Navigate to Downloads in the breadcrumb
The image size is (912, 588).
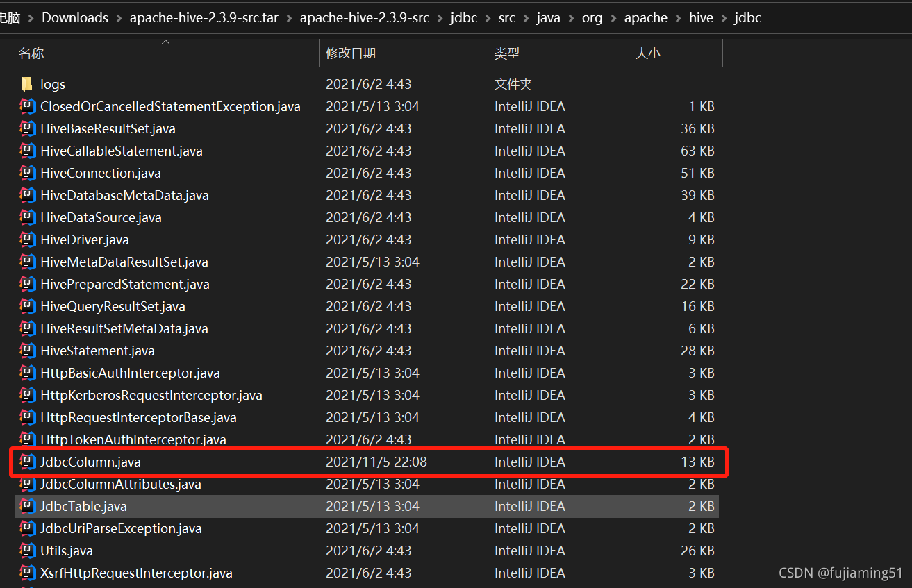(74, 17)
